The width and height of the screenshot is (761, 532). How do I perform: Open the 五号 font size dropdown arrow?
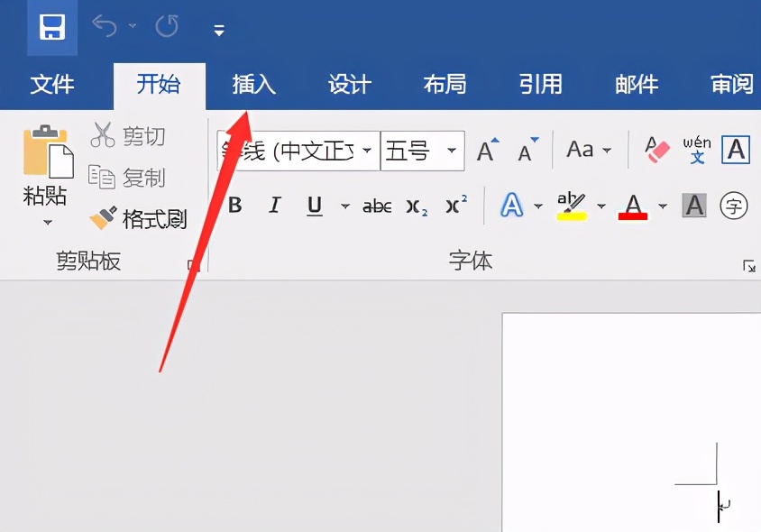click(x=452, y=151)
